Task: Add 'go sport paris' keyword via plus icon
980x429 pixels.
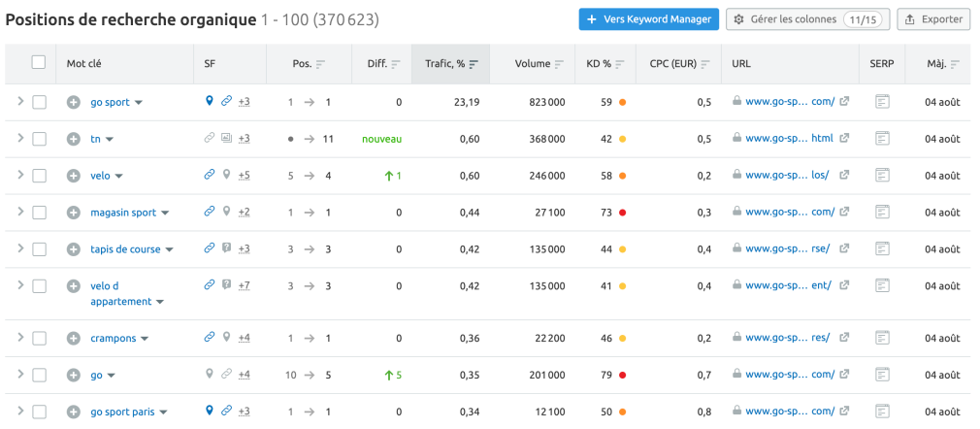Action: coord(74,412)
